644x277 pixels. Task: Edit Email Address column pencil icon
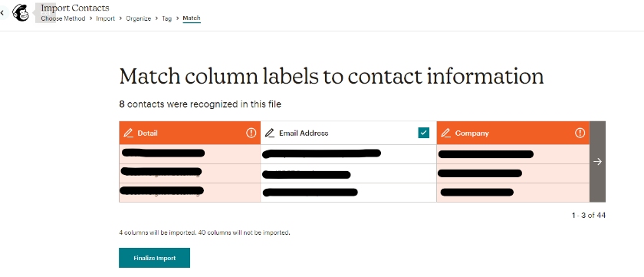click(x=269, y=134)
